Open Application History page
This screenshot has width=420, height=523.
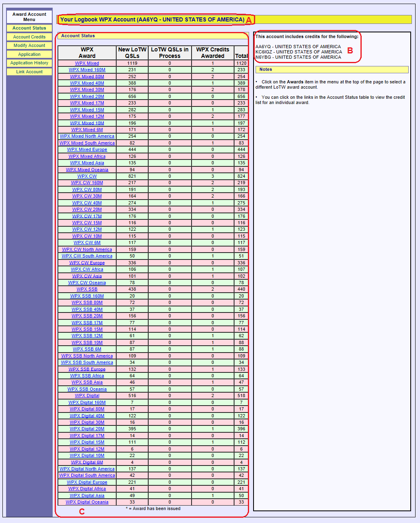pos(29,63)
